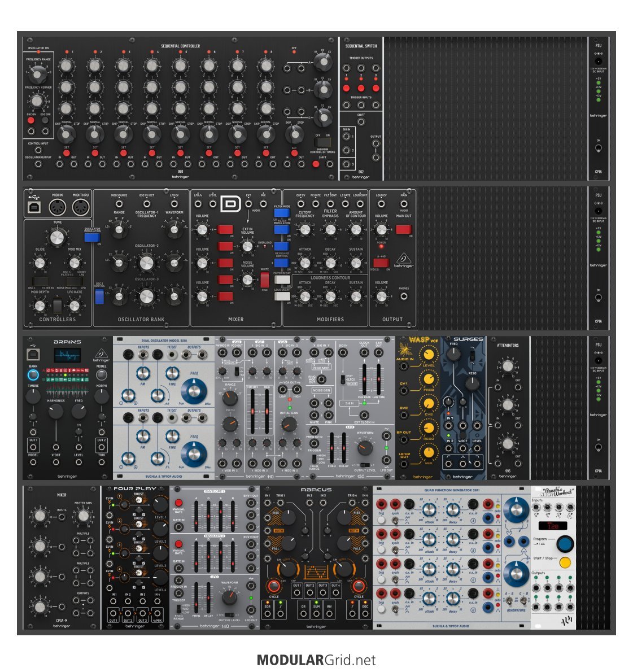Toggle the red A-440 switch
The height and width of the screenshot is (672, 633).
coord(381,262)
